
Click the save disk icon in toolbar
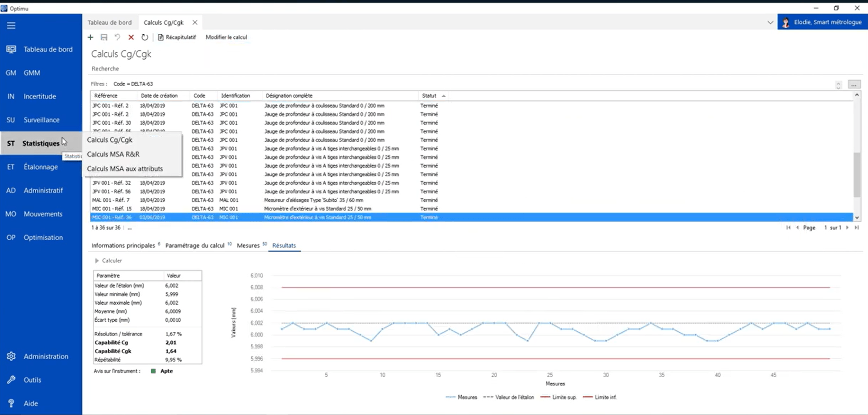click(104, 37)
